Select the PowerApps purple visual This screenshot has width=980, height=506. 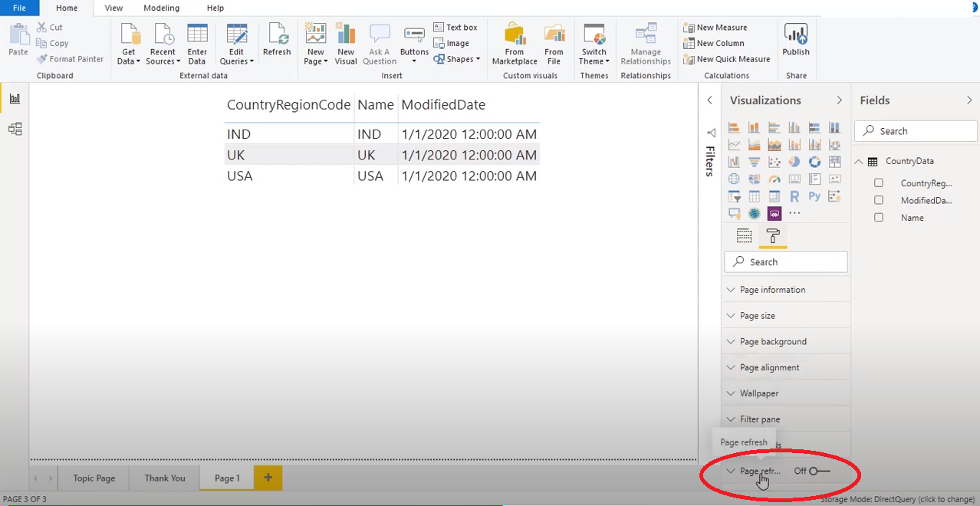(774, 213)
